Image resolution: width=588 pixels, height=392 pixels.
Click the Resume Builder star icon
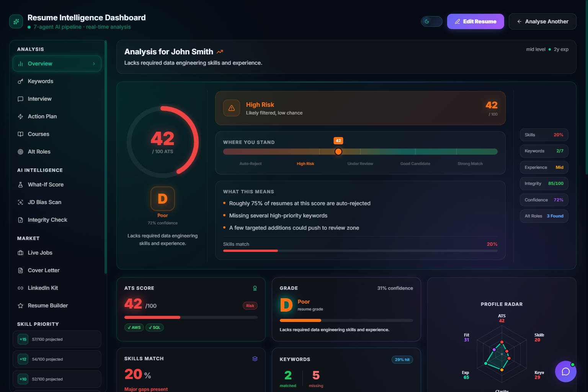[x=21, y=305]
